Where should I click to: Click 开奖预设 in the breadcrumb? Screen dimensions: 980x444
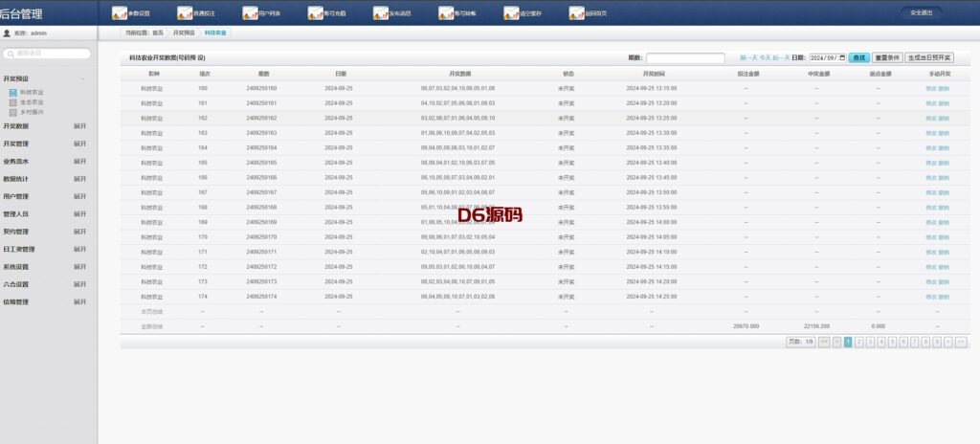click(184, 33)
